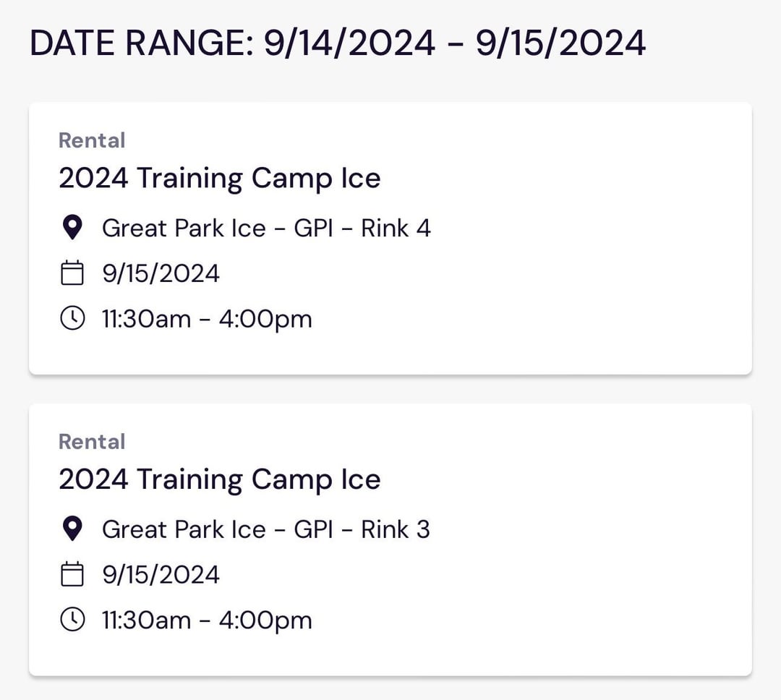The image size is (781, 700).
Task: Click the 11:30am - 4:00pm time for Rink 4
Action: click(x=207, y=318)
